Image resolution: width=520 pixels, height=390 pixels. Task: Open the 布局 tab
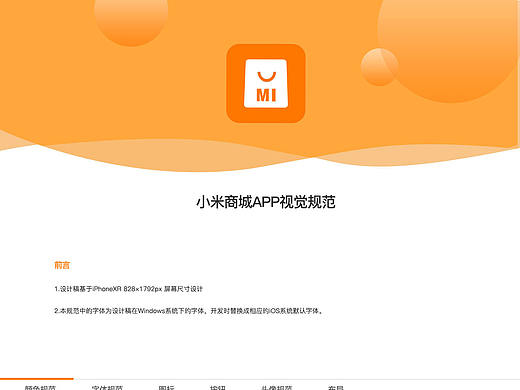(x=336, y=388)
